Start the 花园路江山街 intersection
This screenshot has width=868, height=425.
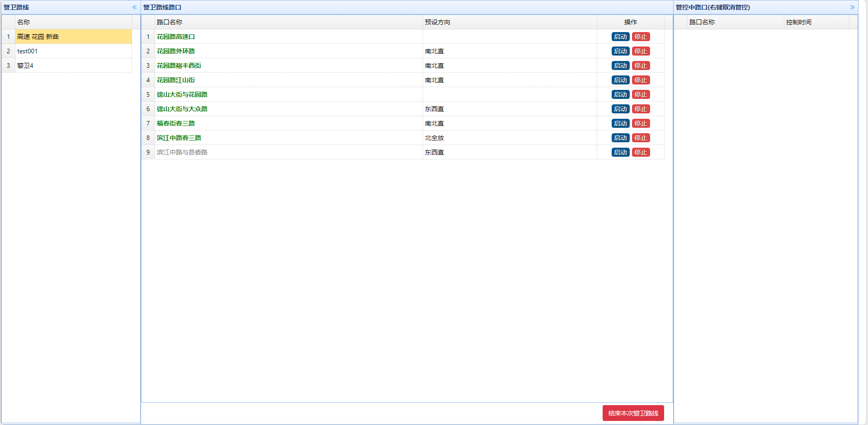tap(620, 80)
